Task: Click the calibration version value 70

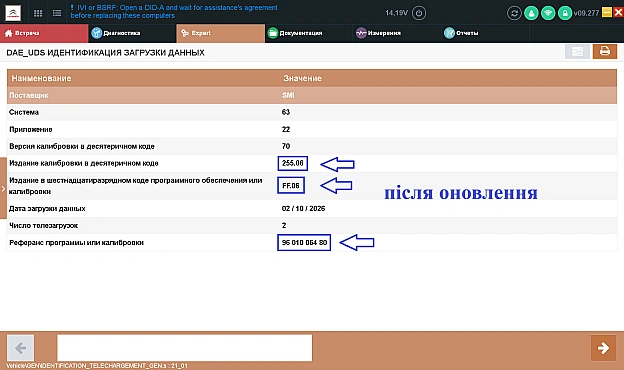Action: point(286,146)
